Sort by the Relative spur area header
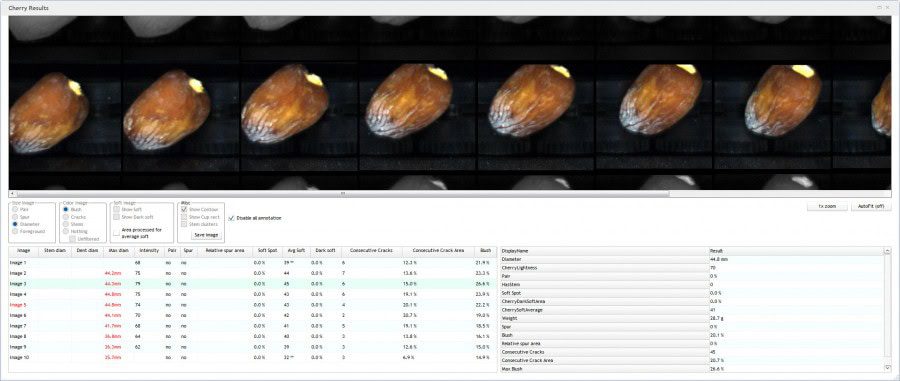 click(224, 251)
